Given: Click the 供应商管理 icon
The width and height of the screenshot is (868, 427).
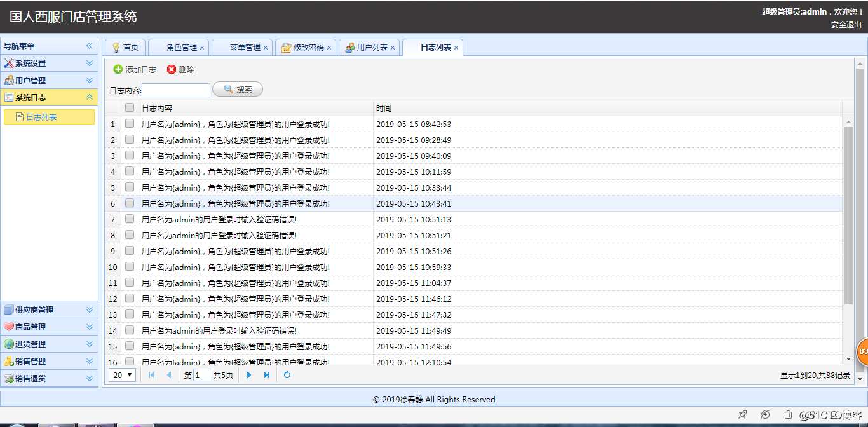Looking at the screenshot, I should click(x=9, y=310).
